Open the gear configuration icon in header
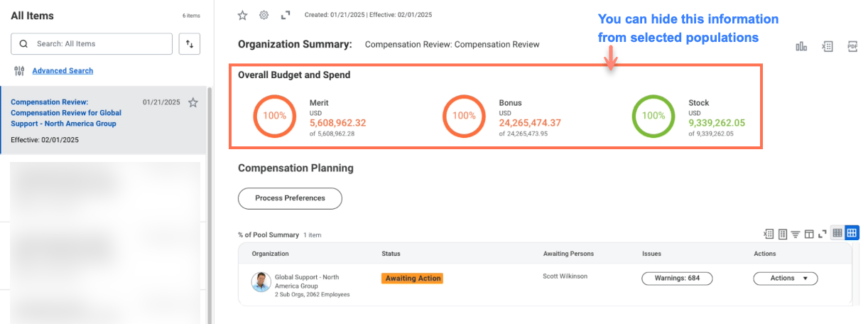This screenshot has width=868, height=324. point(264,15)
